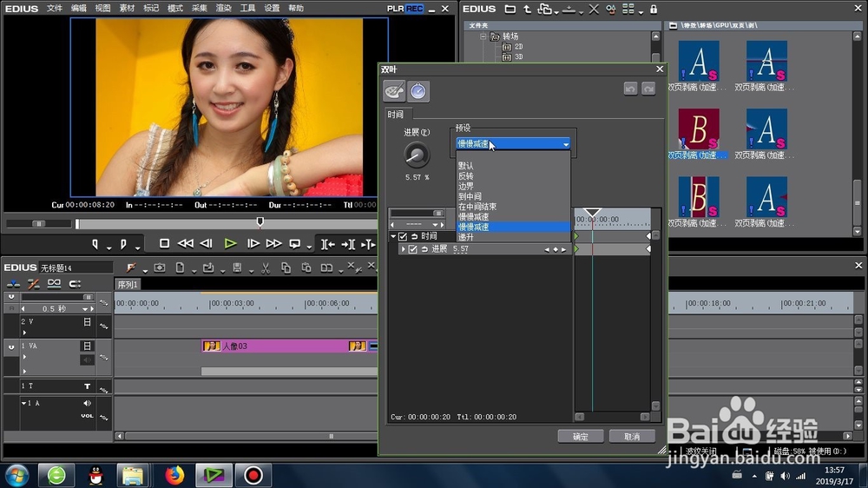
Task: Open the 文件 menu
Action: (x=54, y=9)
